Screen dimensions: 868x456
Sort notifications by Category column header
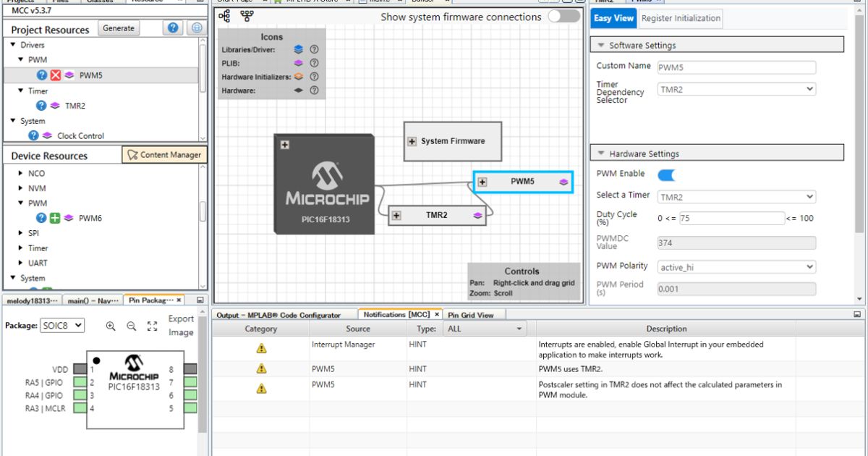[261, 329]
